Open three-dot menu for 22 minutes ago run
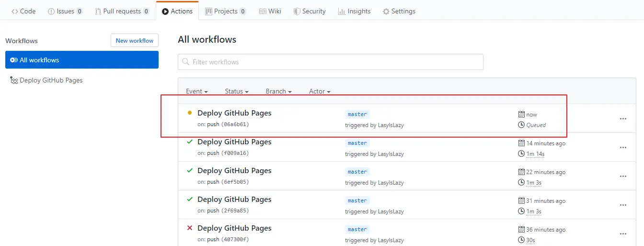The image size is (644, 246). (x=623, y=176)
